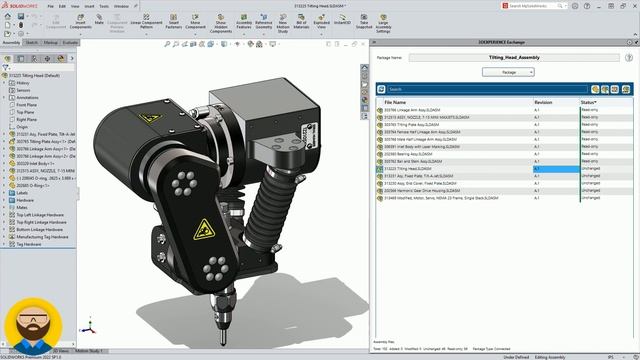
Task: Start a New Motion Study
Action: [x=283, y=23]
